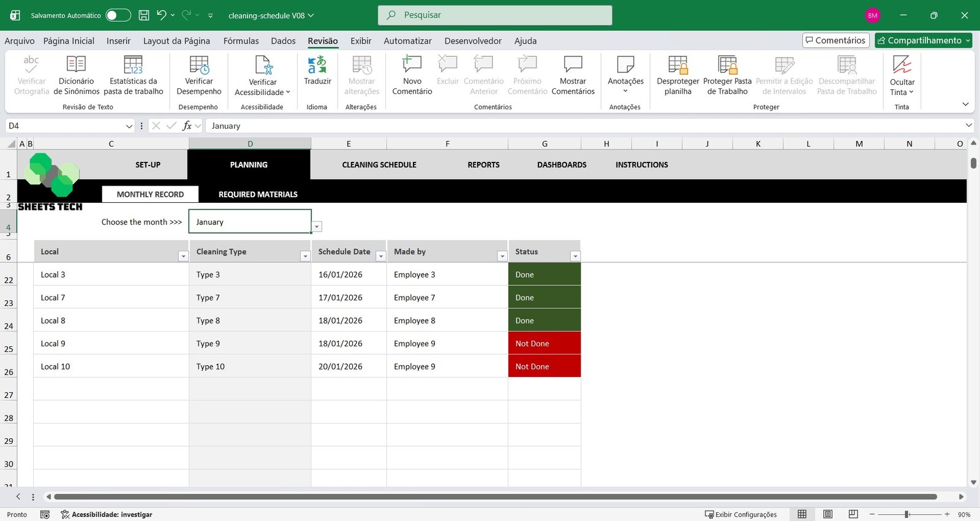
Task: Click the Traduzir translate icon
Action: tap(317, 65)
